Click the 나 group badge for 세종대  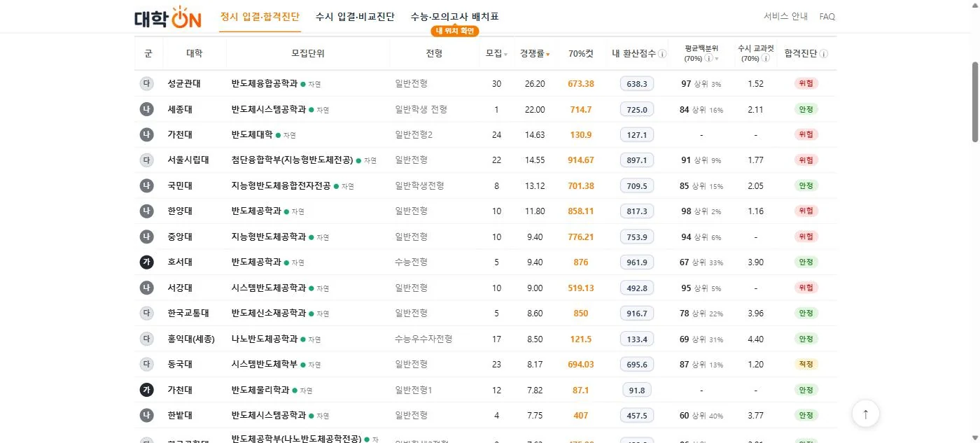coord(146,109)
